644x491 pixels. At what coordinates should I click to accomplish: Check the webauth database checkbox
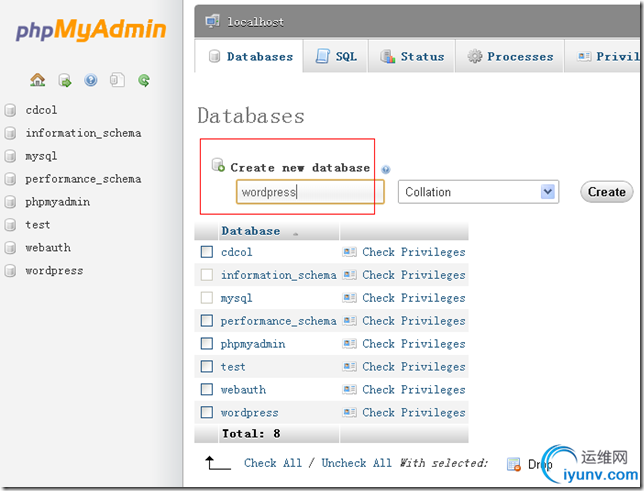pos(207,390)
